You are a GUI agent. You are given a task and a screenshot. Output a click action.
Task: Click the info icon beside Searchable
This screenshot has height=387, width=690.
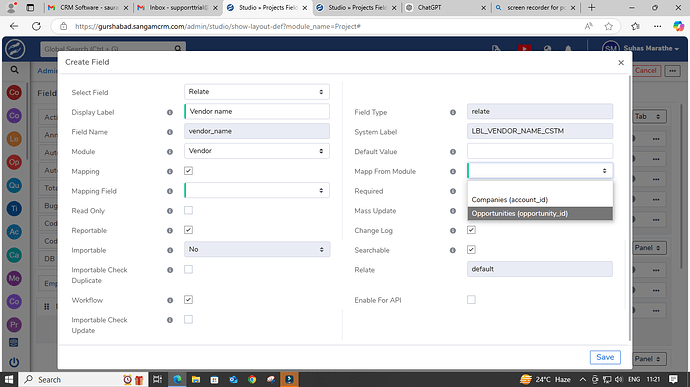453,251
